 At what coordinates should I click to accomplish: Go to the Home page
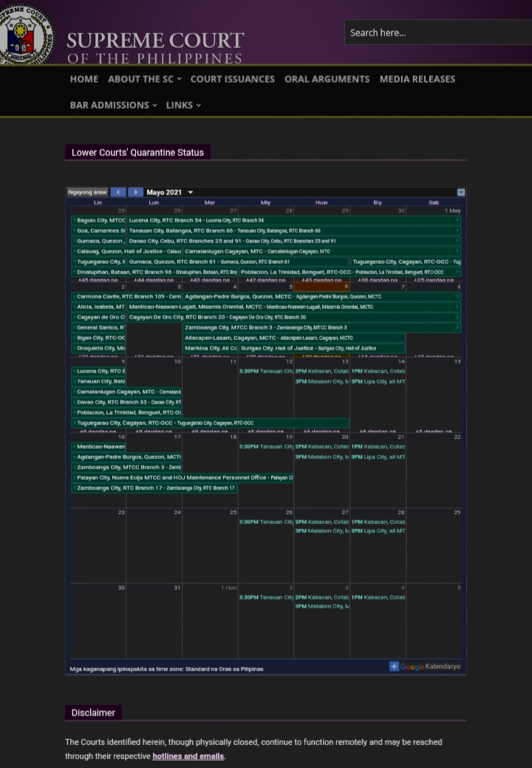point(83,79)
